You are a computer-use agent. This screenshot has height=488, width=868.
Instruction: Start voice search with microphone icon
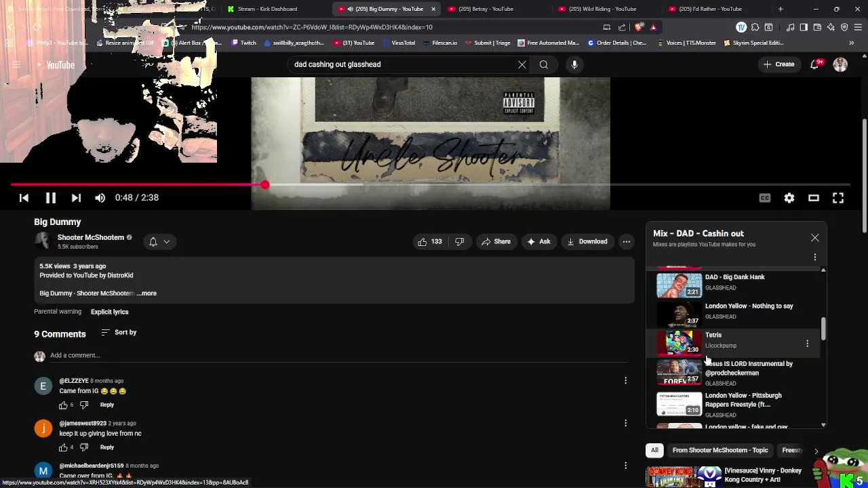click(574, 64)
